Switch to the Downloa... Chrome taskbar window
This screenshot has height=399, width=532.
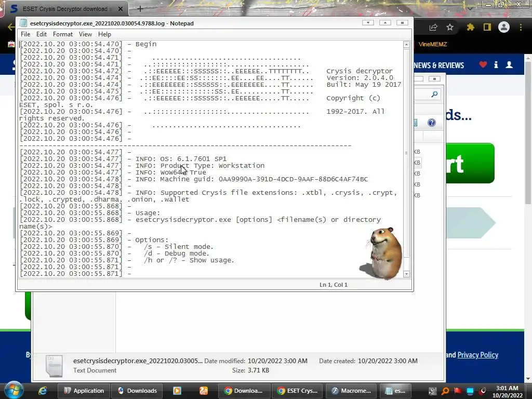244,391
